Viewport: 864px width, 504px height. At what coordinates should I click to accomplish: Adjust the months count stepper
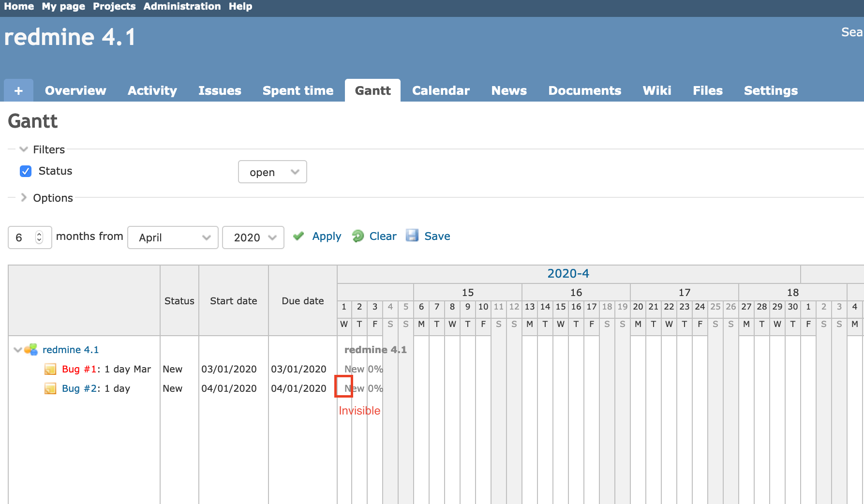(x=39, y=237)
